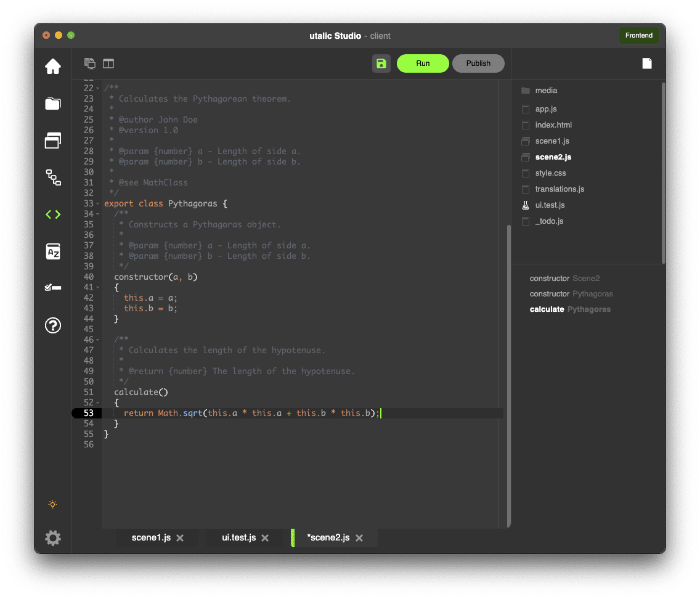The width and height of the screenshot is (700, 599).
Task: Toggle the lightbulb theme icon
Action: tap(53, 505)
